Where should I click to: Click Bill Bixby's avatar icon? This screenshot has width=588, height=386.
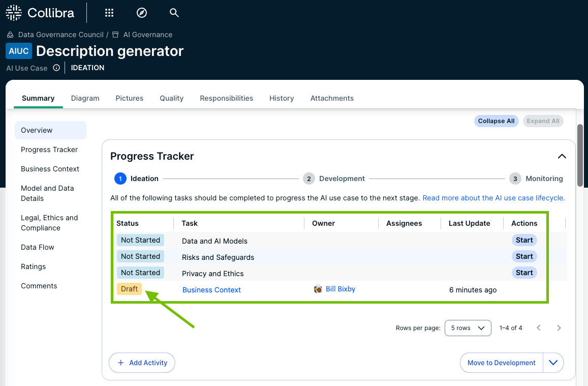pyautogui.click(x=318, y=289)
